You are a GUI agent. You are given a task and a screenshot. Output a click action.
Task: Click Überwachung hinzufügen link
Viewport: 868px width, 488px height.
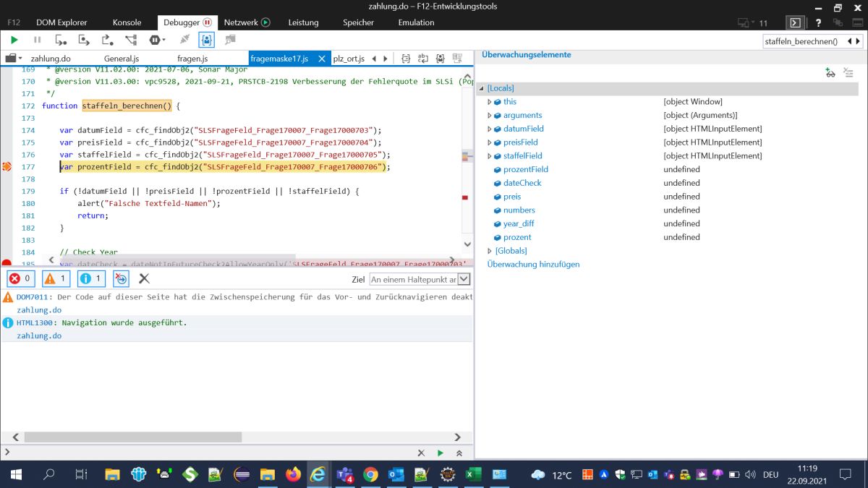[533, 265]
